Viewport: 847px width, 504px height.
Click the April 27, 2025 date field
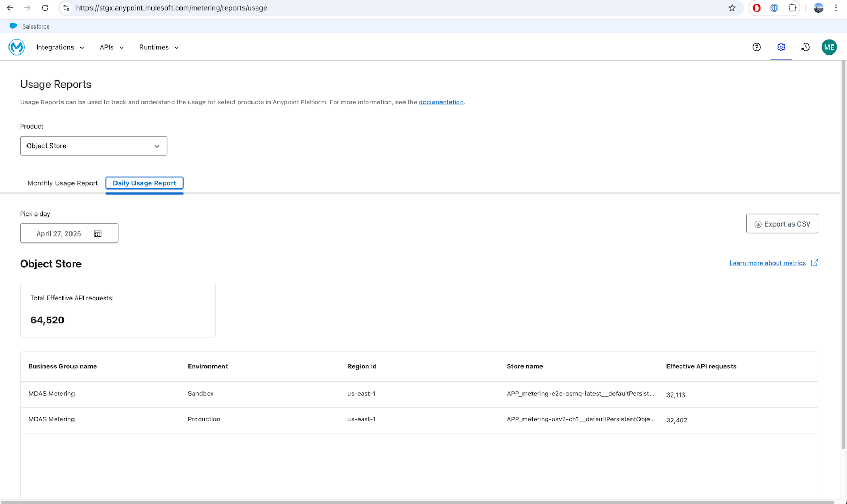[x=58, y=233]
